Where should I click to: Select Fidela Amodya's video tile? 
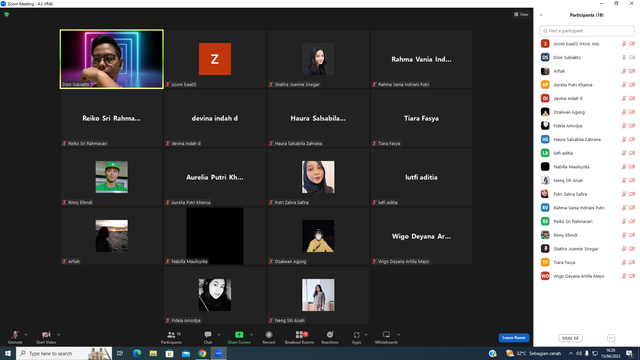click(x=215, y=295)
